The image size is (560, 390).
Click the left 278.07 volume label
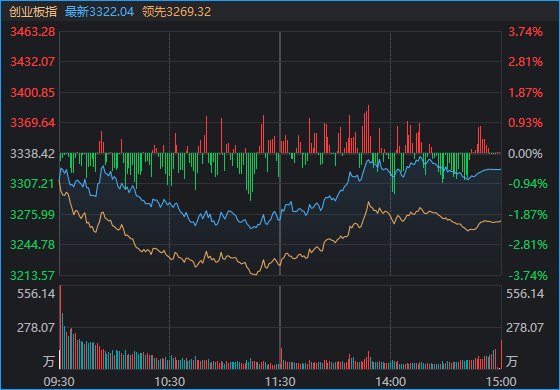click(36, 328)
